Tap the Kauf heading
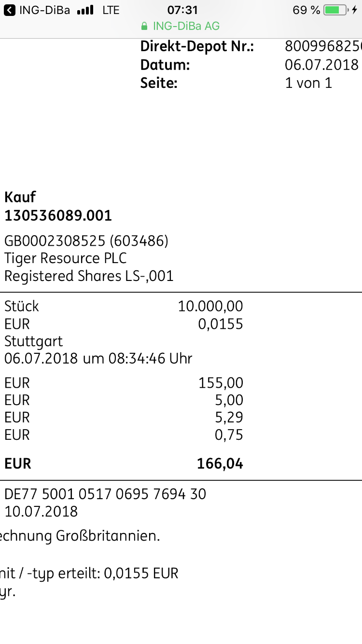Image resolution: width=362 pixels, height=644 pixels. (20, 197)
